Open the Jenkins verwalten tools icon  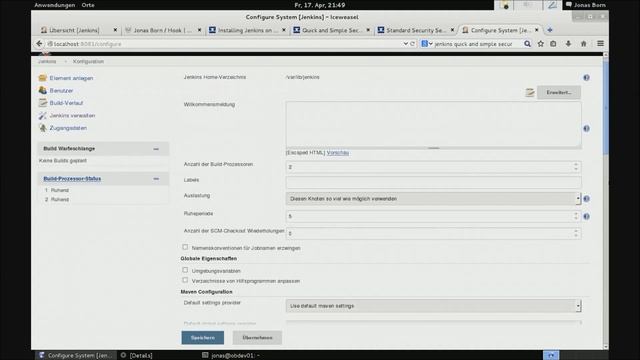[x=42, y=116]
